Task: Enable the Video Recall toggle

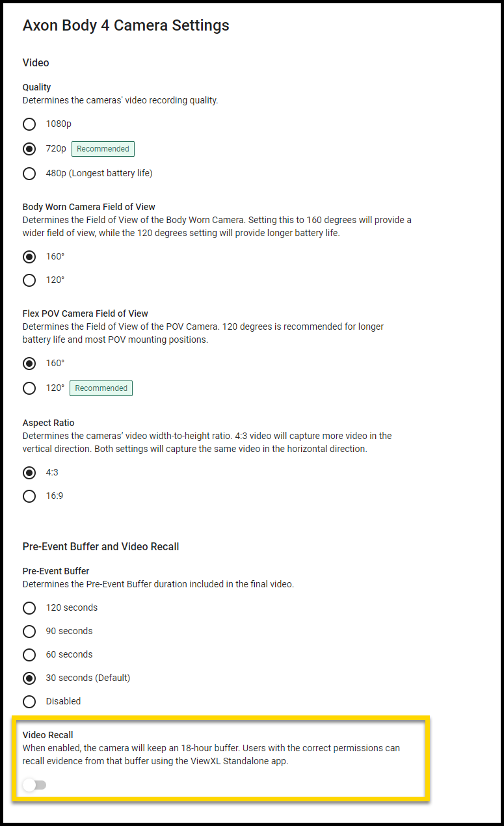Action: 34,785
